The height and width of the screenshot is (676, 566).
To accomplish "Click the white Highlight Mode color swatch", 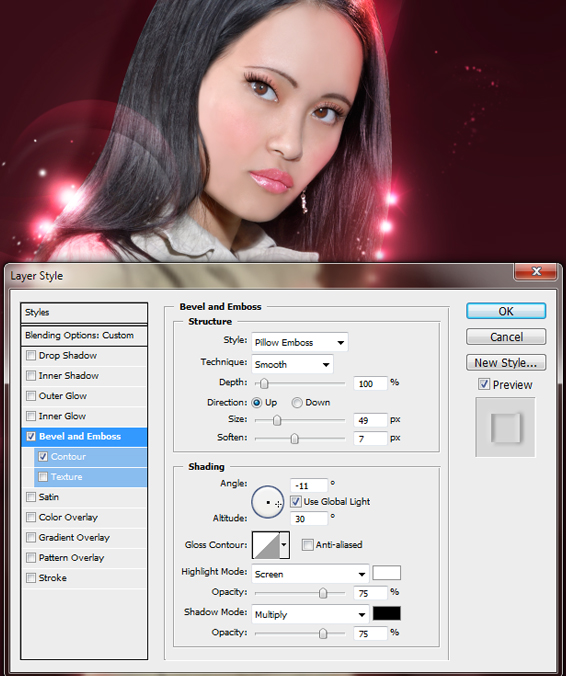I will [387, 573].
